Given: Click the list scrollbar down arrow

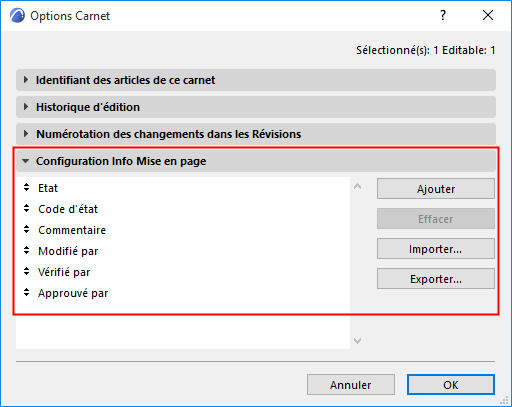Looking at the screenshot, I should tap(358, 341).
